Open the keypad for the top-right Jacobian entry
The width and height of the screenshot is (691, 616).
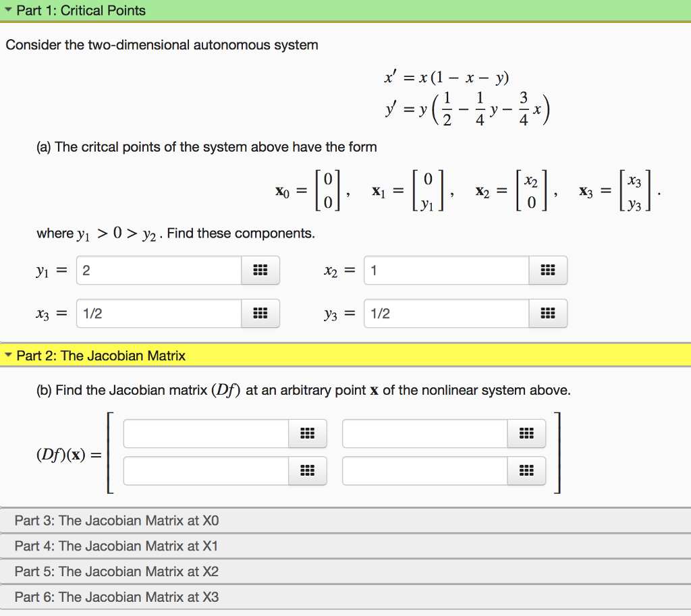coord(526,433)
